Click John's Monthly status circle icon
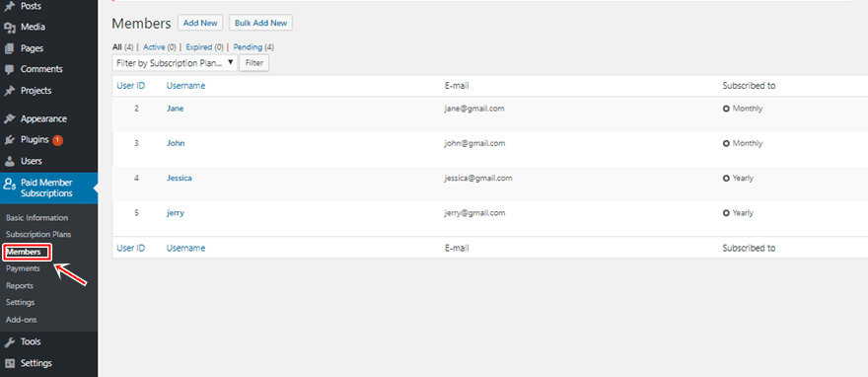Image resolution: width=868 pixels, height=377 pixels. tap(726, 144)
